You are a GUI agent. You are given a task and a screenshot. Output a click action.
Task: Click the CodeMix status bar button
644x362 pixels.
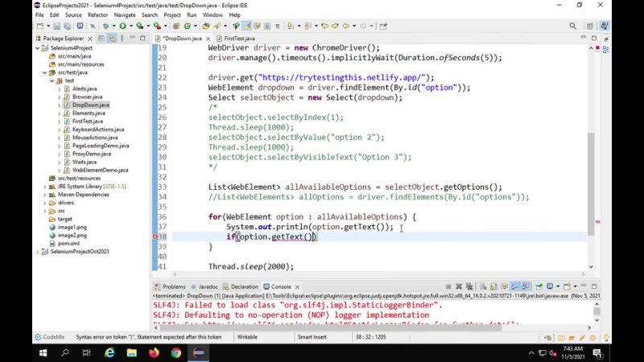(50, 337)
